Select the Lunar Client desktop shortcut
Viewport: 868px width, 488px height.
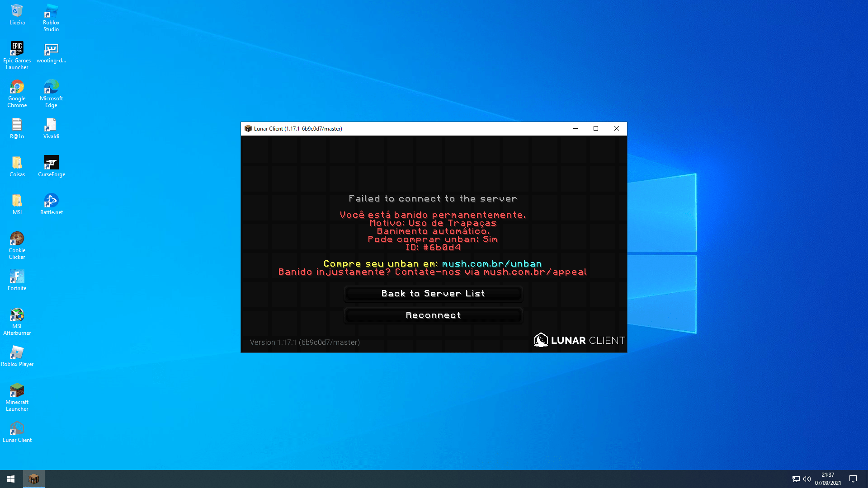point(17,432)
